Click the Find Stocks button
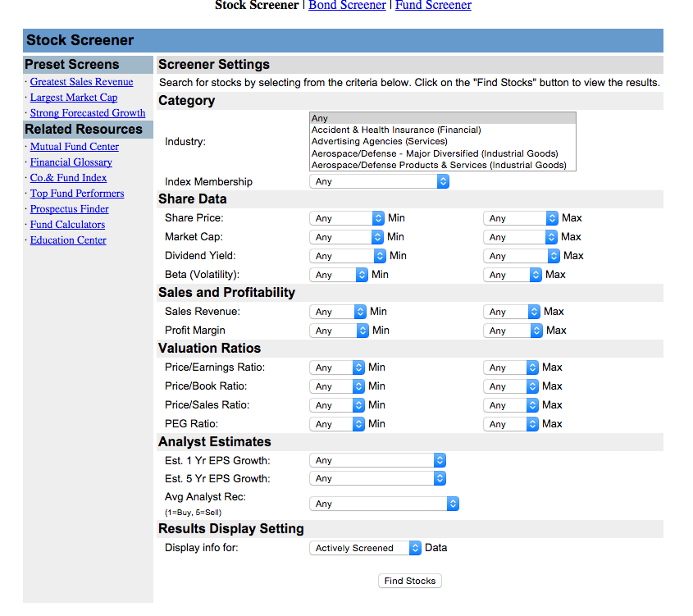 pyautogui.click(x=410, y=581)
